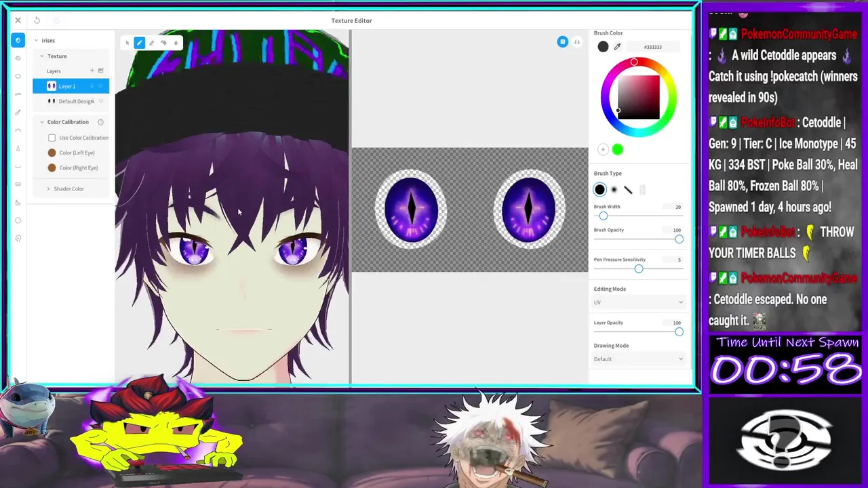
Task: Choose the eraser tool
Action: pyautogui.click(x=151, y=43)
